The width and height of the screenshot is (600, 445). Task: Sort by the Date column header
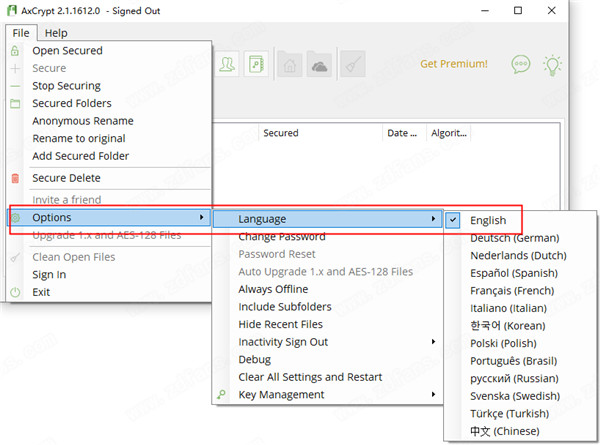402,133
